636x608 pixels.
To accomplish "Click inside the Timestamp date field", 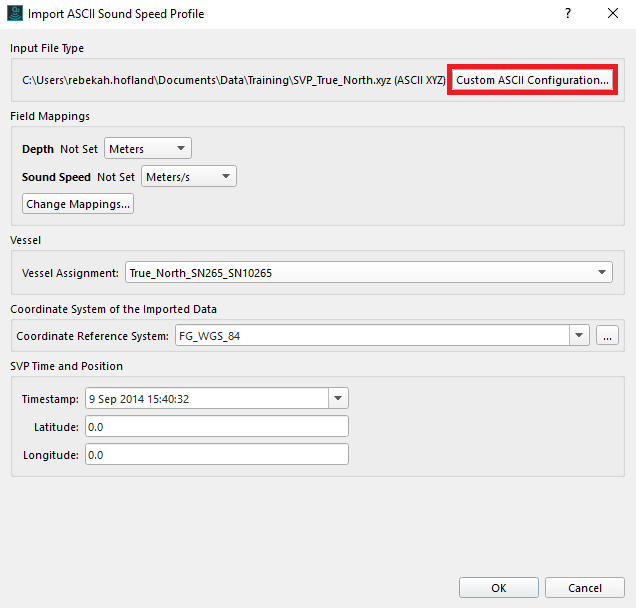I will pos(206,398).
